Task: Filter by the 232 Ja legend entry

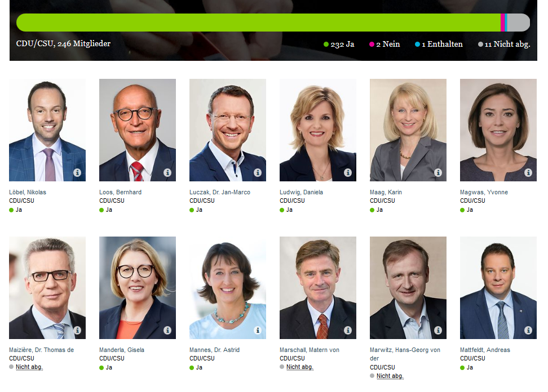Action: pos(339,44)
